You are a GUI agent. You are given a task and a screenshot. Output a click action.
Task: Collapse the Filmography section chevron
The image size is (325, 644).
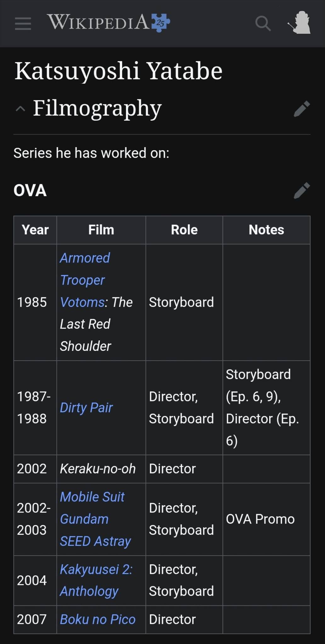pos(20,109)
